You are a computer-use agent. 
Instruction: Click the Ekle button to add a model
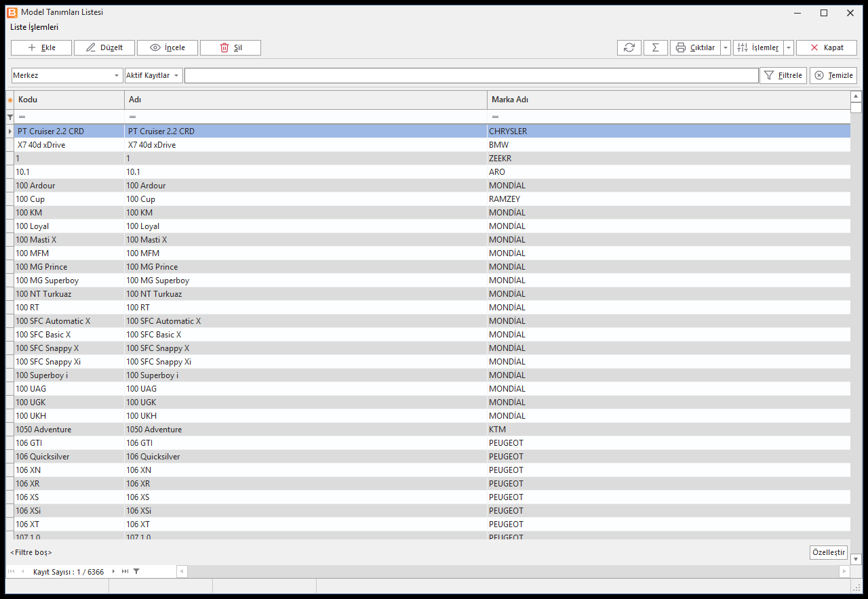42,47
